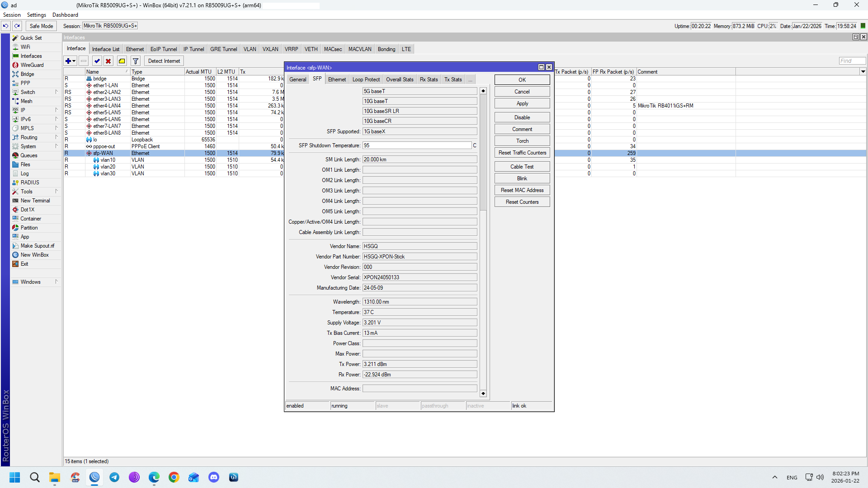The height and width of the screenshot is (488, 868).
Task: Toggle Safe Mode
Action: (x=41, y=26)
